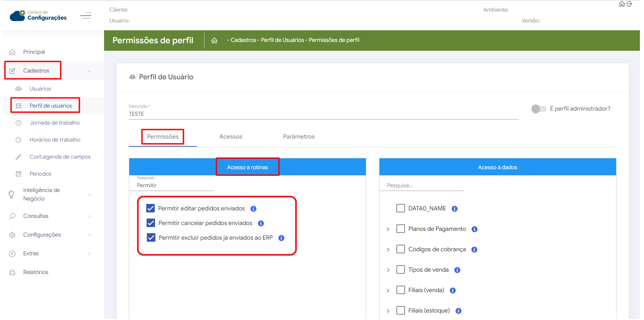Click info icon beside Planos de Pagamento
Screen dimensions: 644x320
(475, 229)
